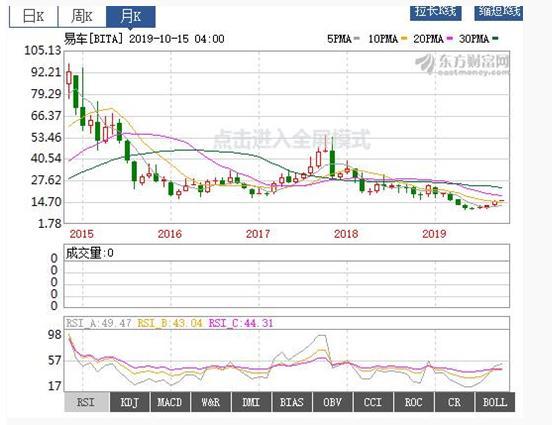This screenshot has height=425, width=552.
Task: Click the 缩短K线 button
Action: (x=498, y=12)
